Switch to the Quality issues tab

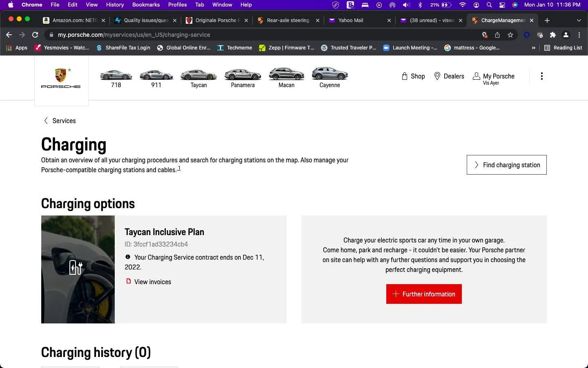pos(145,20)
